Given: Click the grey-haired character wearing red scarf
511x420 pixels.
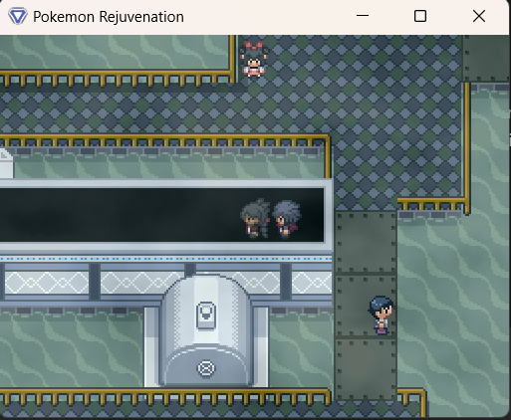Looking at the screenshot, I should coord(287,219).
